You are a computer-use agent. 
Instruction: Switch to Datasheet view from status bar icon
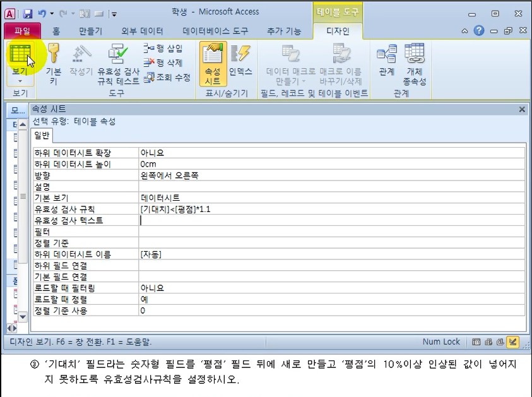coord(476,342)
